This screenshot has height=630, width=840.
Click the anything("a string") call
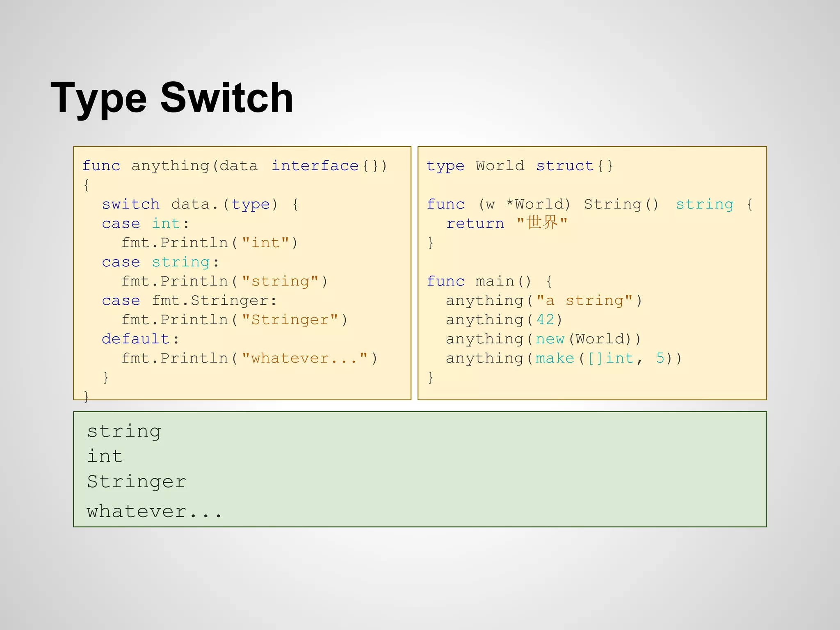544,301
